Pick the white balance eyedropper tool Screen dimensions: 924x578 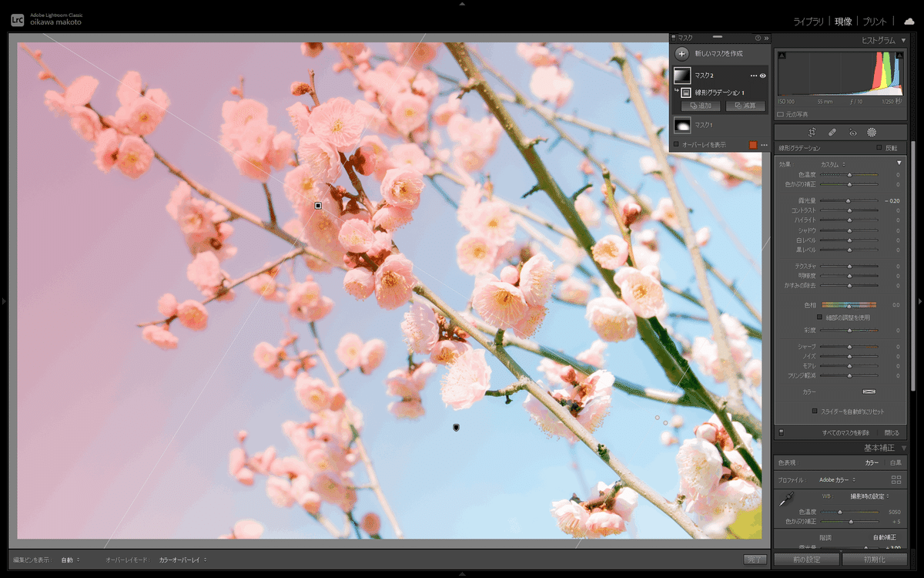coord(786,499)
